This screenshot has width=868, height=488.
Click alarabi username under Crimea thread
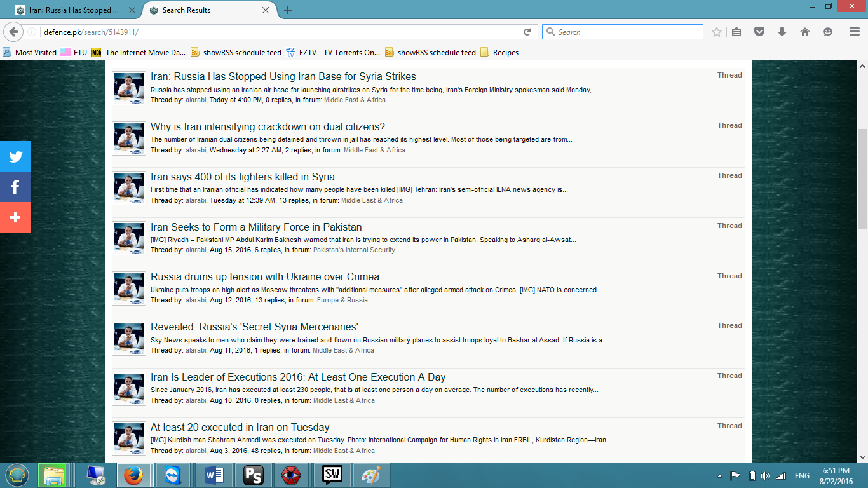pos(196,301)
